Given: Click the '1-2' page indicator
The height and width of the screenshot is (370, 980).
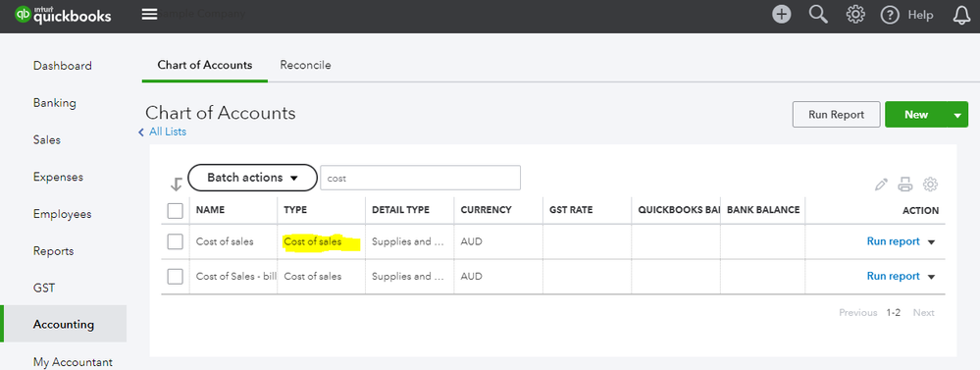Looking at the screenshot, I should [x=893, y=312].
